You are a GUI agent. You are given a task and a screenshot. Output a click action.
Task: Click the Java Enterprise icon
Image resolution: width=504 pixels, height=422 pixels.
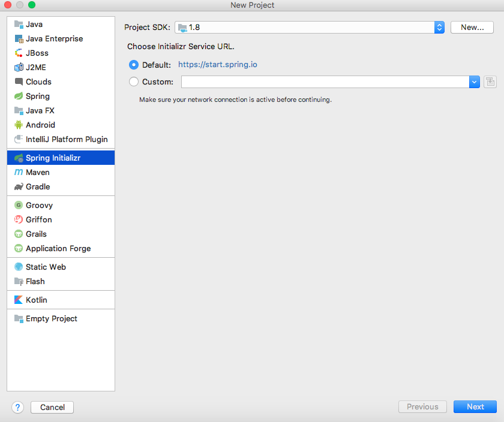pyautogui.click(x=19, y=39)
